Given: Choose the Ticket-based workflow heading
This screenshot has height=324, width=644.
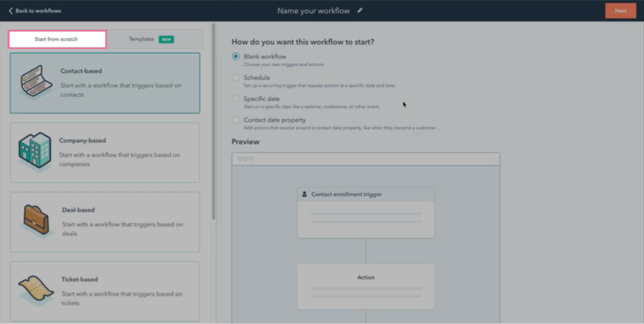Looking at the screenshot, I should 79,279.
